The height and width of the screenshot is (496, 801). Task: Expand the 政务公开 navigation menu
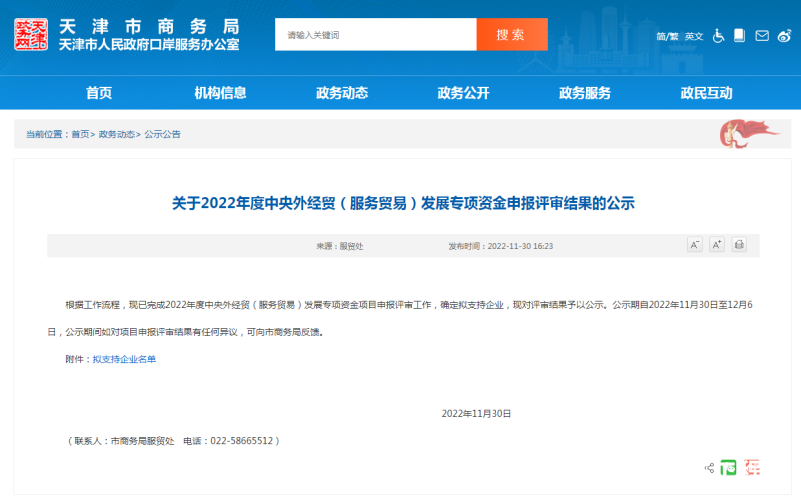(x=463, y=93)
